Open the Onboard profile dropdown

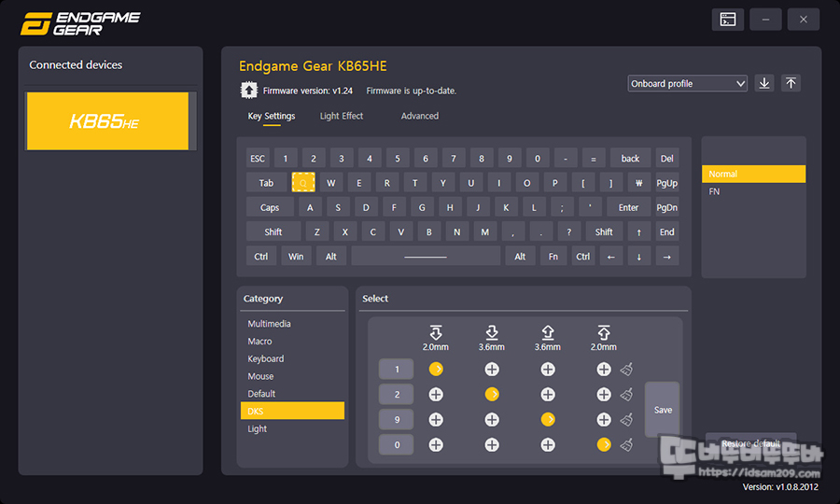(x=687, y=84)
